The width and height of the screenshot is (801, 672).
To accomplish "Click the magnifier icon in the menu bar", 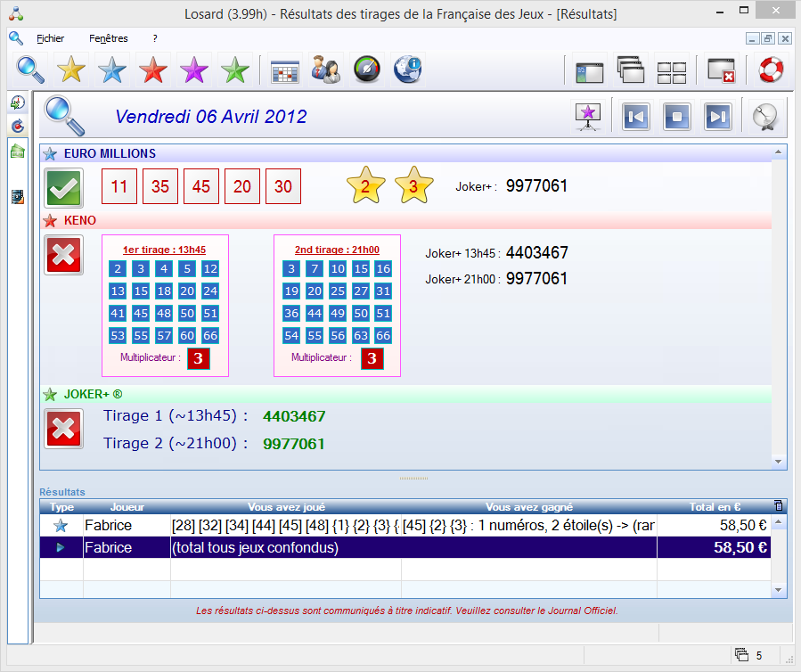I will (x=16, y=38).
